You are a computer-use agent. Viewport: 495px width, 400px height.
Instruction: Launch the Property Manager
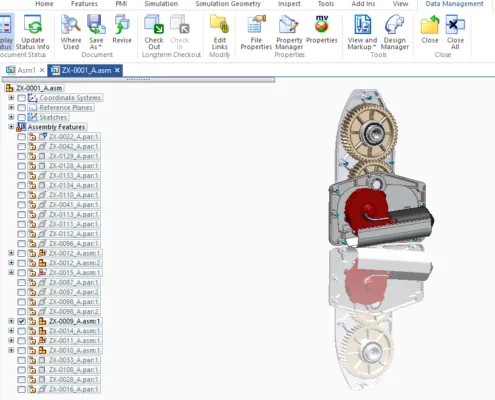(x=289, y=32)
